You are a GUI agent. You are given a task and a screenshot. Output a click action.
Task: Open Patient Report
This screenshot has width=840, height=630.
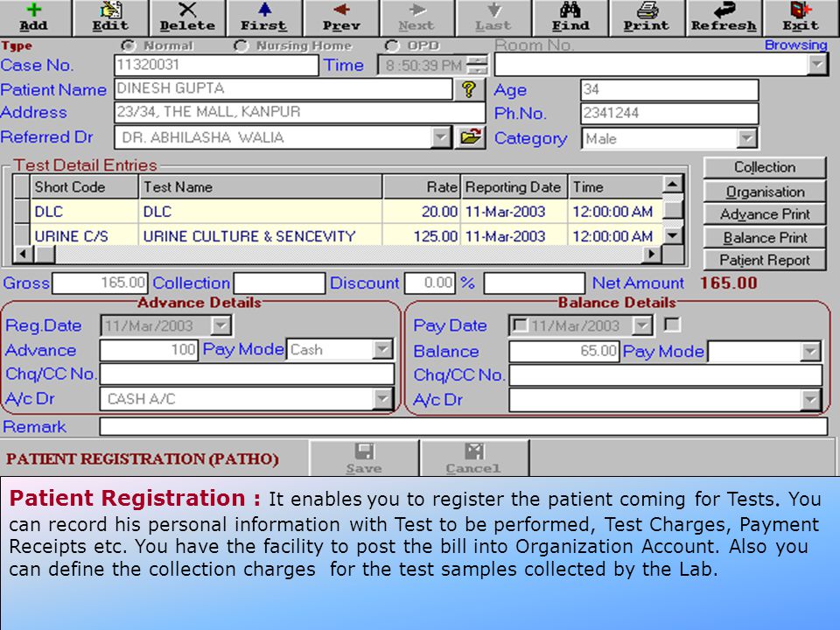(x=765, y=261)
